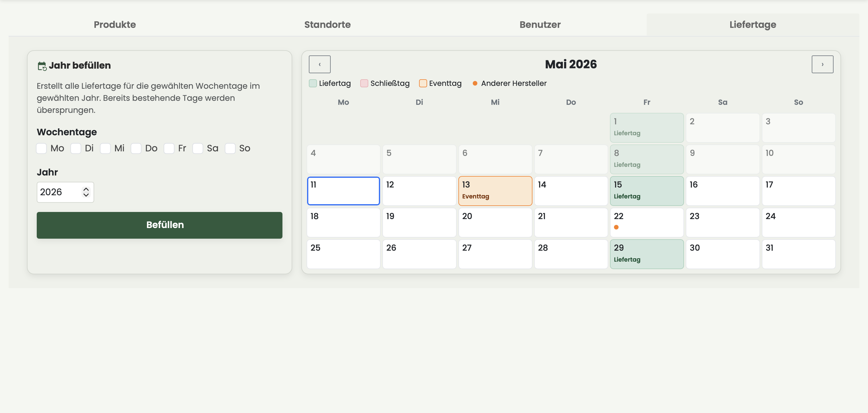Focus the Jahr input field showing 2026
Viewport: 868px width, 413px height.
pyautogui.click(x=65, y=192)
